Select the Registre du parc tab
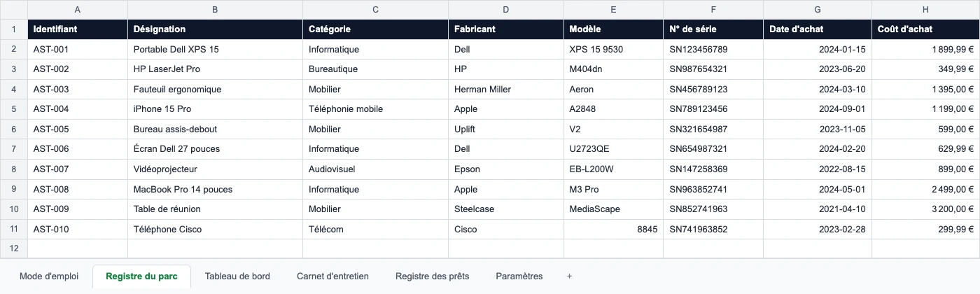The height and width of the screenshot is (294, 980). point(141,276)
